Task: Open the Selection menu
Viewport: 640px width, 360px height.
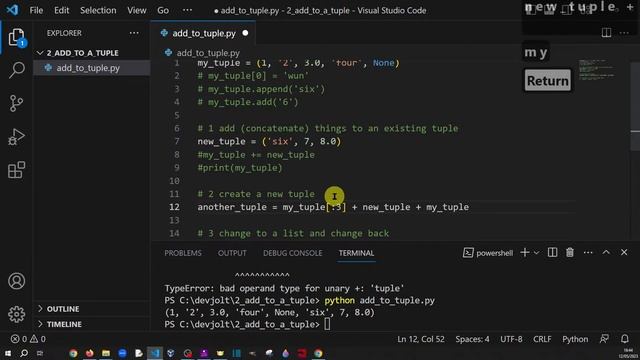Action: coord(98,10)
